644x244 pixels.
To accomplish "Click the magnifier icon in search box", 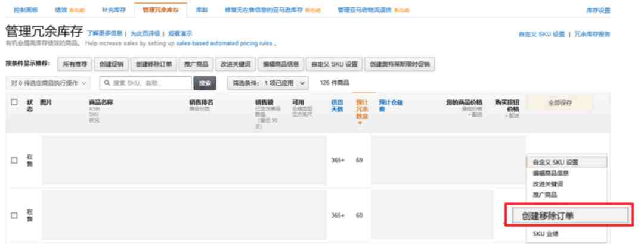I will tap(107, 83).
